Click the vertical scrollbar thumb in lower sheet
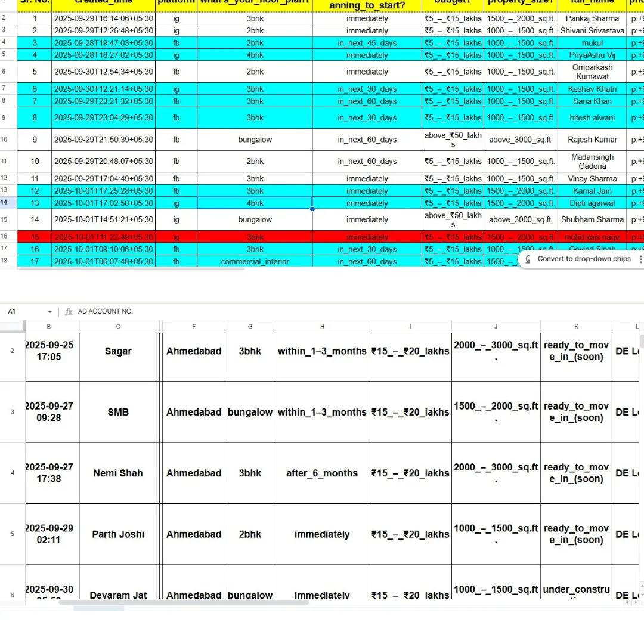The height and width of the screenshot is (644, 644). (x=642, y=341)
